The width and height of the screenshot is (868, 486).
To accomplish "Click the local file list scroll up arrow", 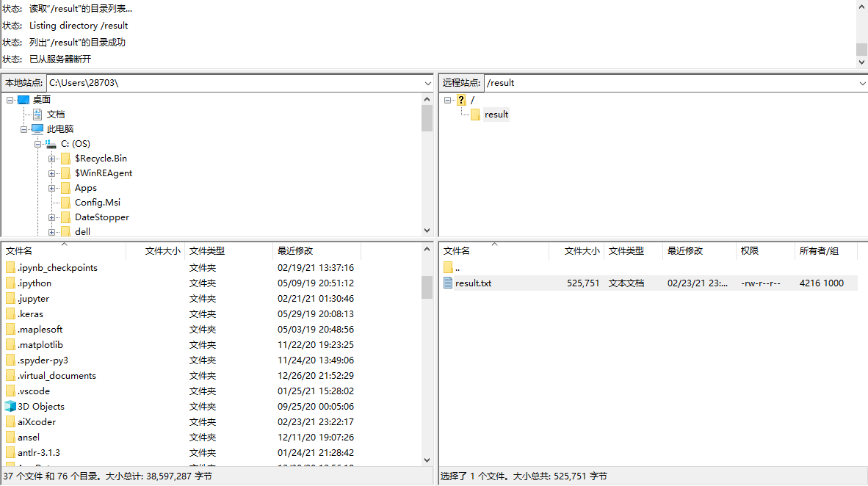I will pos(427,249).
